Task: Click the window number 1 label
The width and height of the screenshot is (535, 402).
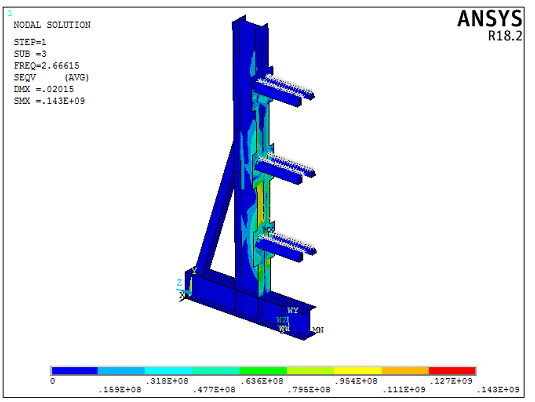Action: (x=10, y=13)
